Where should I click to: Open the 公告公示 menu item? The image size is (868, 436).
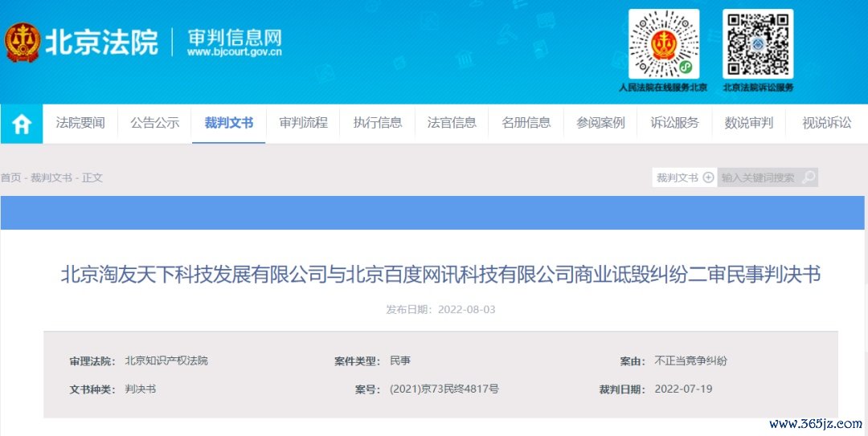coord(154,123)
